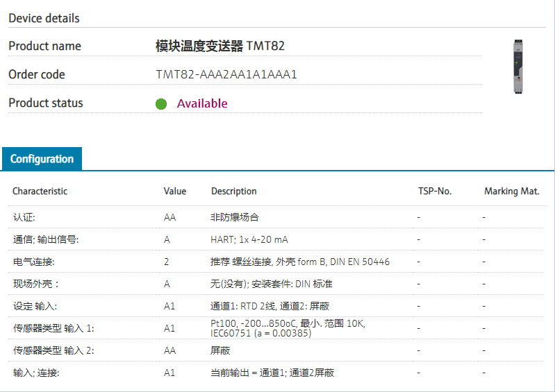The width and height of the screenshot is (555, 392).
Task: Click the HART; 1x 4-20 mA description
Action: tap(249, 239)
